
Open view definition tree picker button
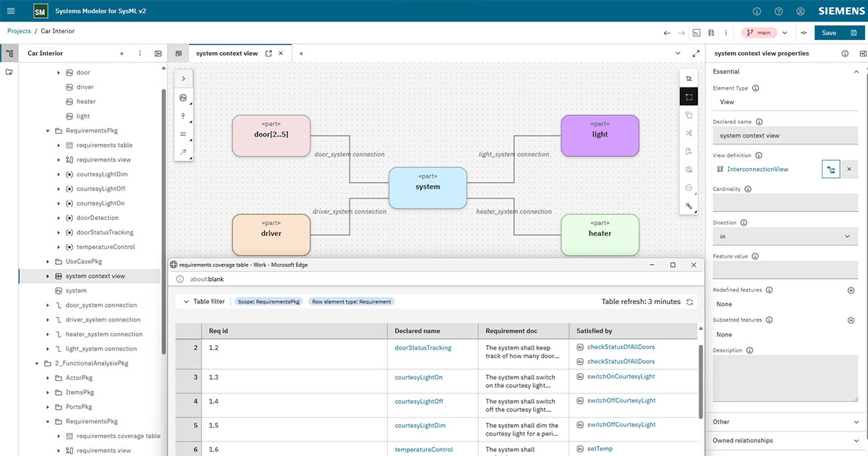tap(831, 169)
